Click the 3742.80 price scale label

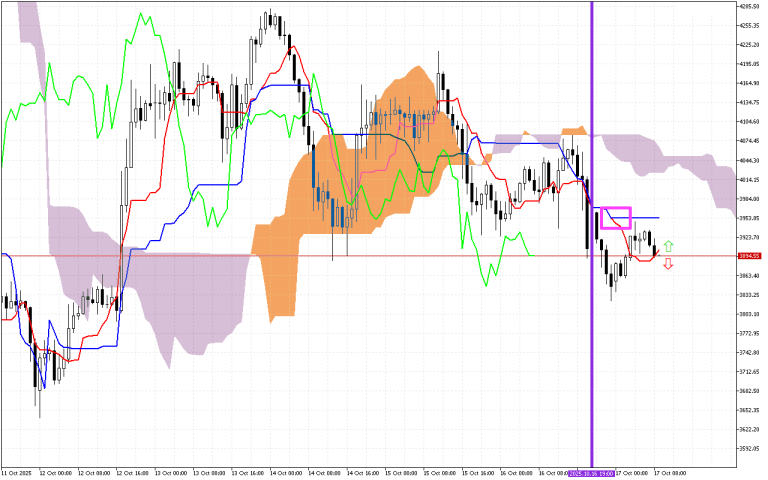(749, 353)
